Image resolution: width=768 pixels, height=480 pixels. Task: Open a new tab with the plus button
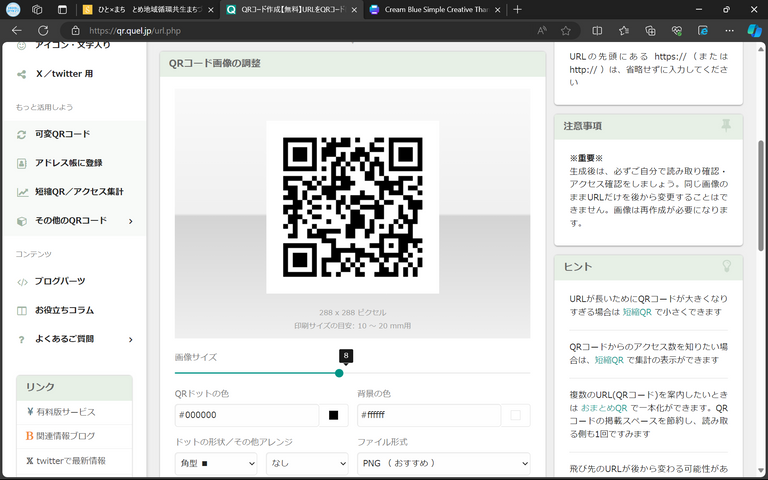click(517, 9)
